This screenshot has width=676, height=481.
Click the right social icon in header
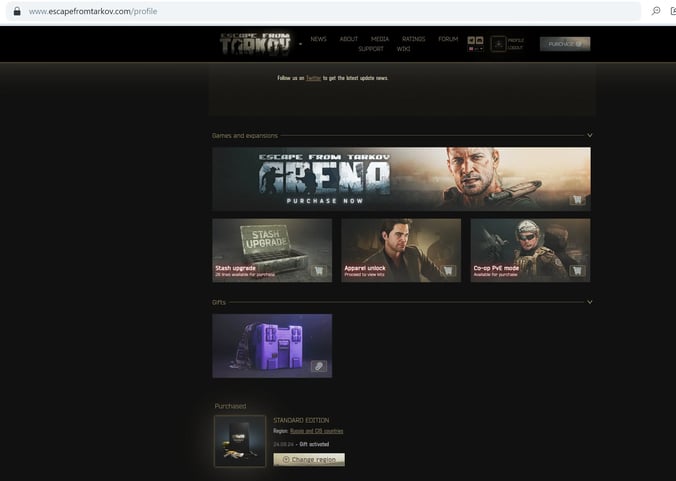click(x=479, y=40)
